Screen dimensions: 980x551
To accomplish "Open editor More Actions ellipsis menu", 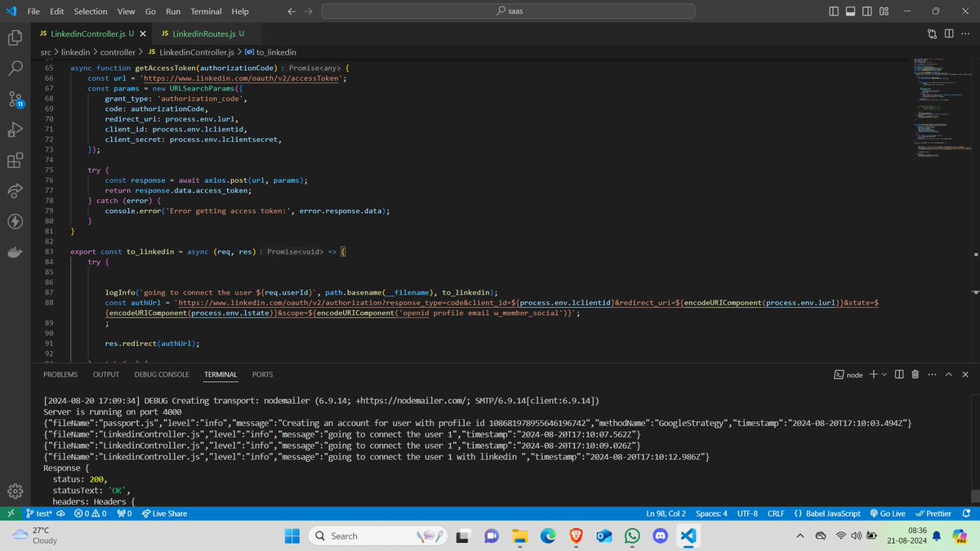I will (x=966, y=33).
